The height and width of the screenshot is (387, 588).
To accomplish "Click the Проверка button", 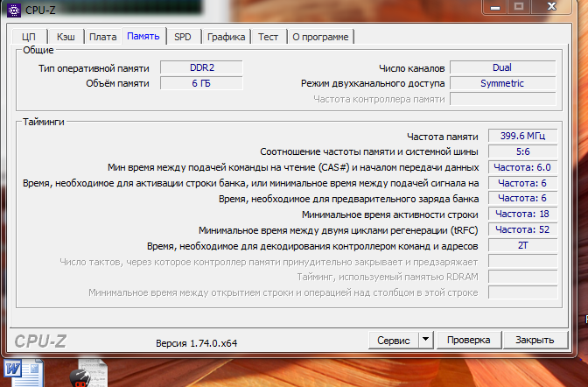I will (469, 340).
